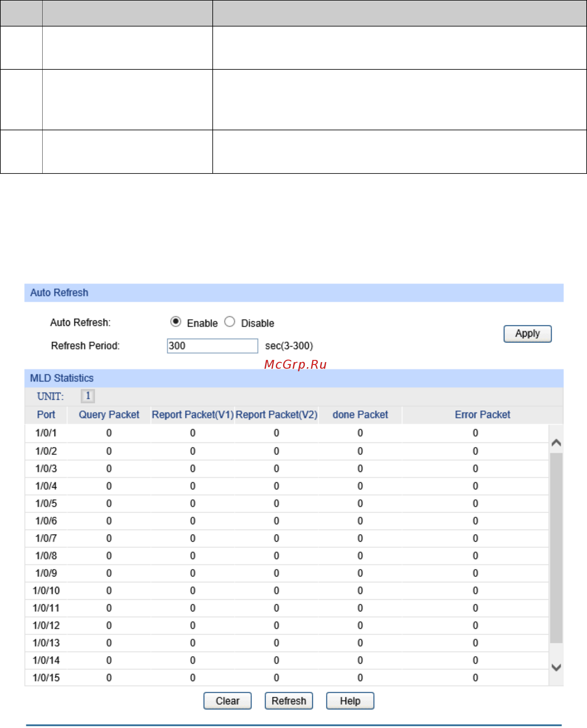Select port row 1/0/1
Viewport: 587px width, 728px height.
pyautogui.click(x=287, y=433)
